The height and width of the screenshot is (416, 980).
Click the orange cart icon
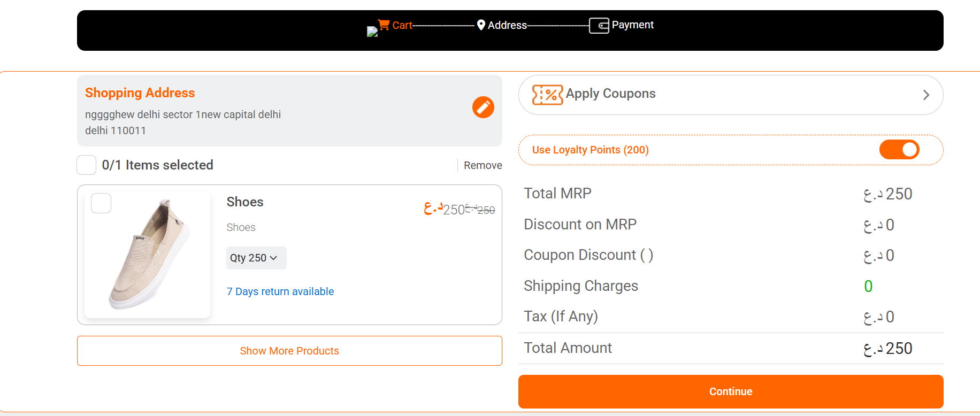click(x=384, y=25)
